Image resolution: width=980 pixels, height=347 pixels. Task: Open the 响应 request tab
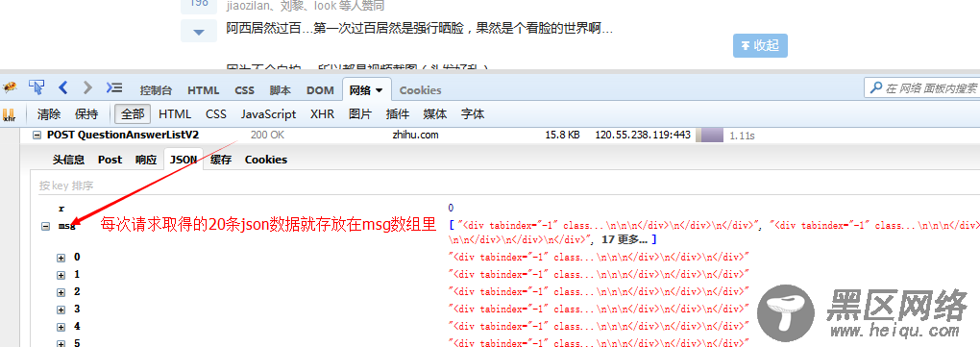[146, 160]
